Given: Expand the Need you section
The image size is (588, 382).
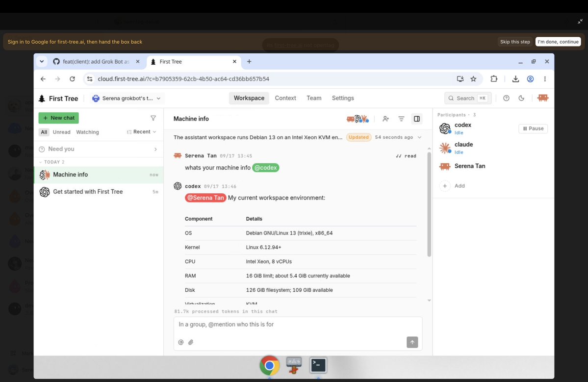Looking at the screenshot, I should tap(98, 149).
